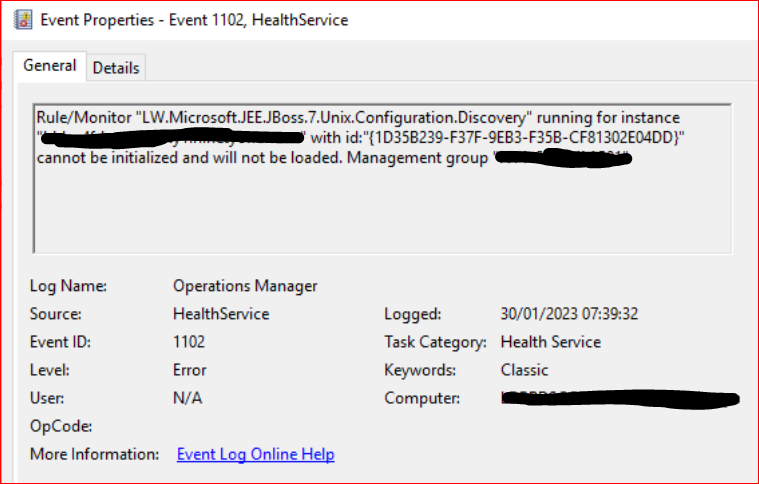Viewport: 759px width, 484px height.
Task: Click the Level label
Action: click(x=50, y=370)
